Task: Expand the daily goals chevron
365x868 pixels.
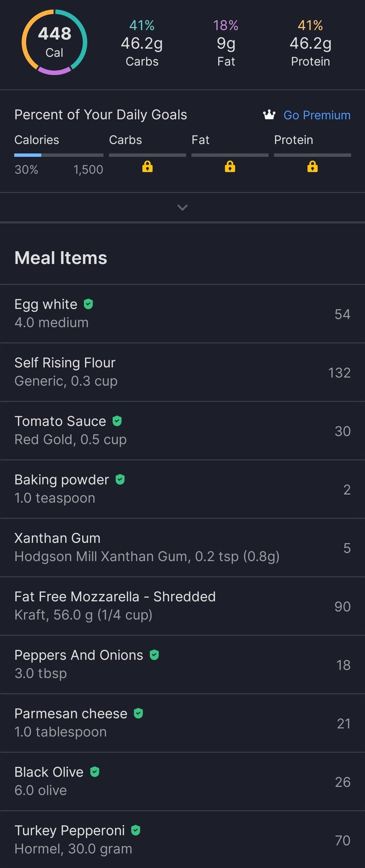Action: pyautogui.click(x=182, y=207)
